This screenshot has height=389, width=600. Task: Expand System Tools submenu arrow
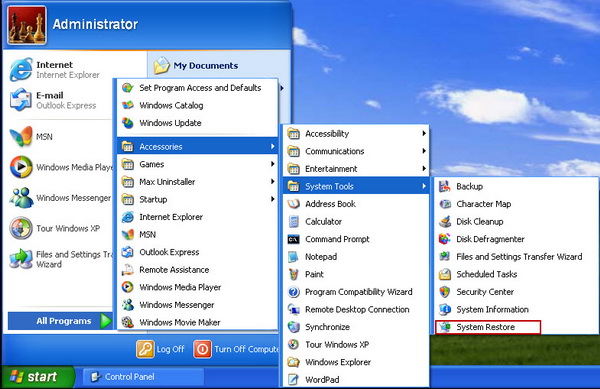424,186
